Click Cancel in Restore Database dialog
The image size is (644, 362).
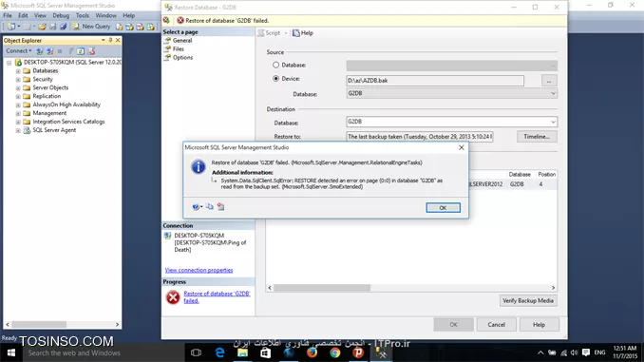pos(496,325)
